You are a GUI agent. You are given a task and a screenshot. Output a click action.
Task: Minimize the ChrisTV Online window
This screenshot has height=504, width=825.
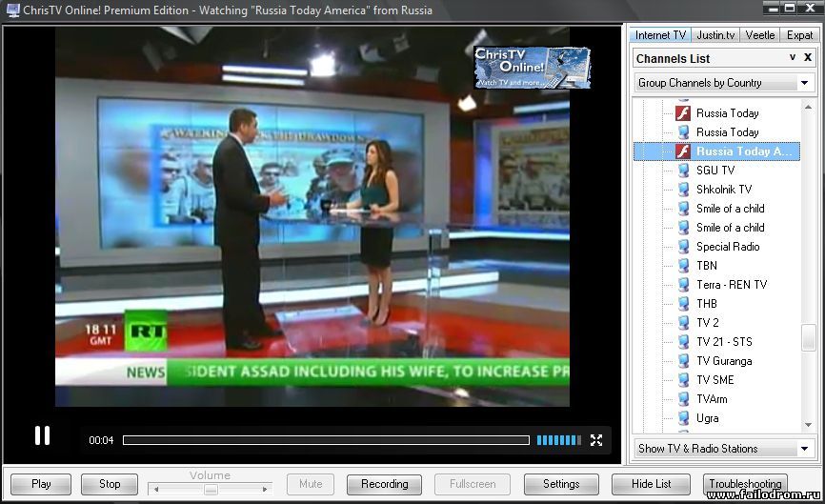[x=773, y=8]
